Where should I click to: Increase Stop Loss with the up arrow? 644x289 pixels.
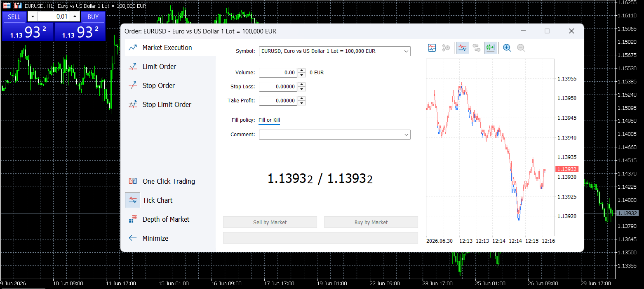point(302,84)
